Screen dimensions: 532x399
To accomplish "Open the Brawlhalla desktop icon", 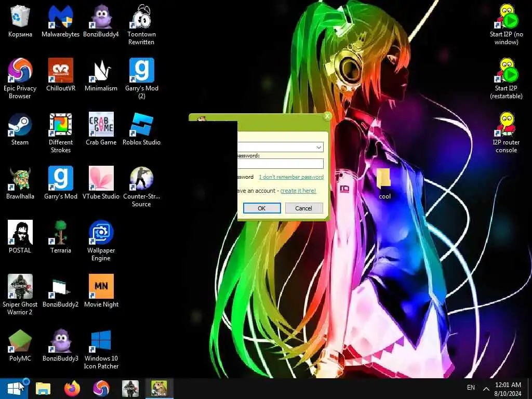I will click(x=20, y=183).
